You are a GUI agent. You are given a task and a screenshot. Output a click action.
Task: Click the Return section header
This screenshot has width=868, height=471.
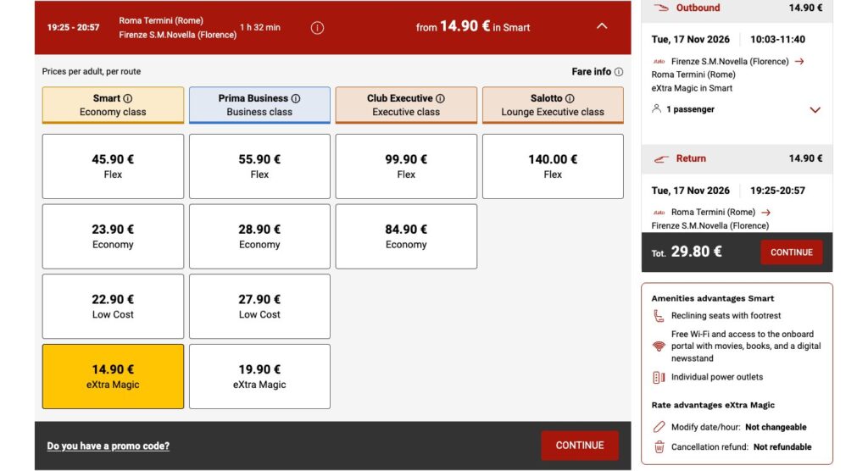point(737,159)
